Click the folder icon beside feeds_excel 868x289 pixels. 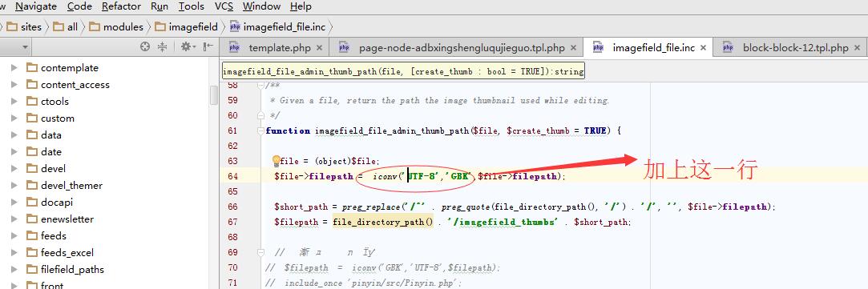[x=31, y=252]
